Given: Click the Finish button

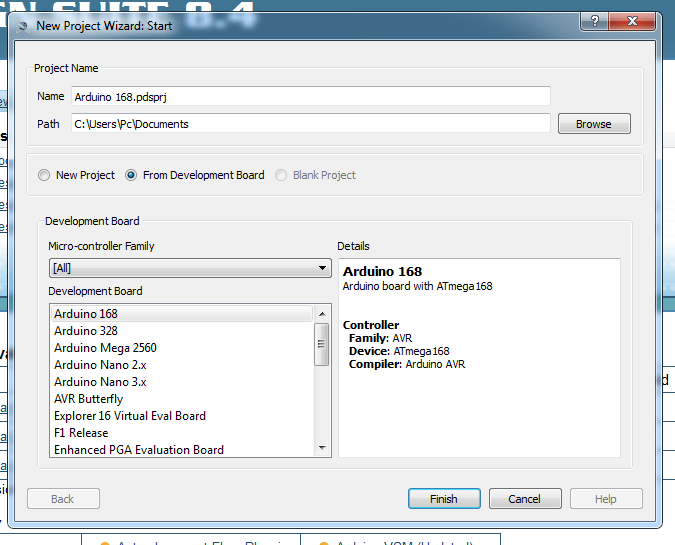Looking at the screenshot, I should coord(444,499).
